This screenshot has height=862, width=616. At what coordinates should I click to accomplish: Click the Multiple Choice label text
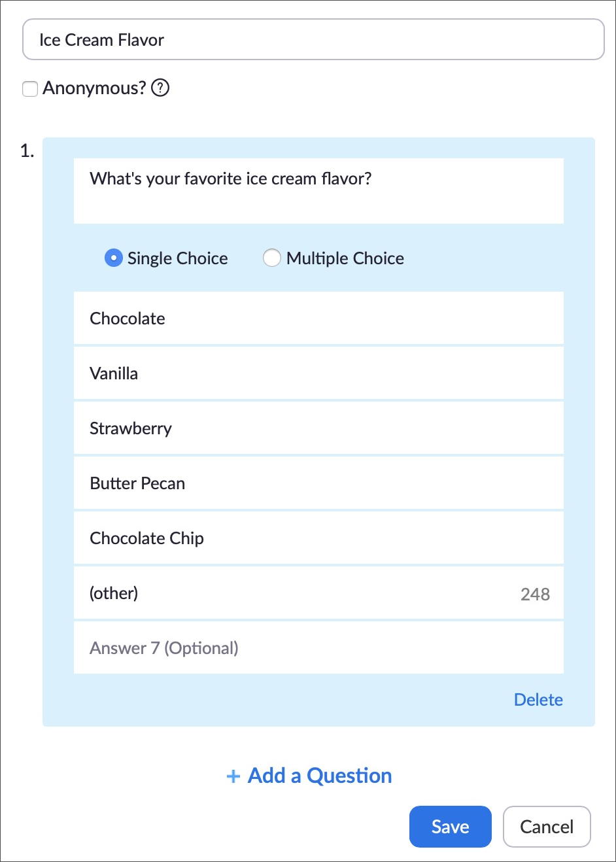tap(345, 258)
